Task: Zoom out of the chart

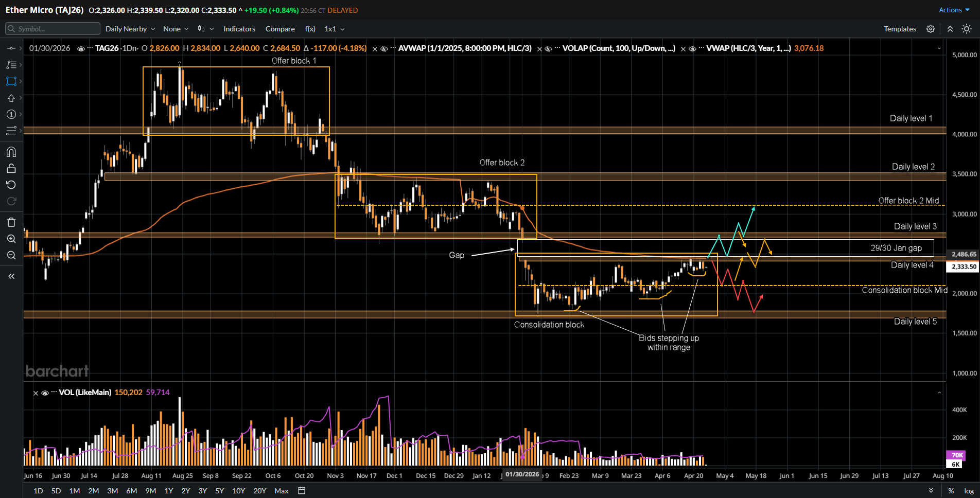Action: point(11,255)
